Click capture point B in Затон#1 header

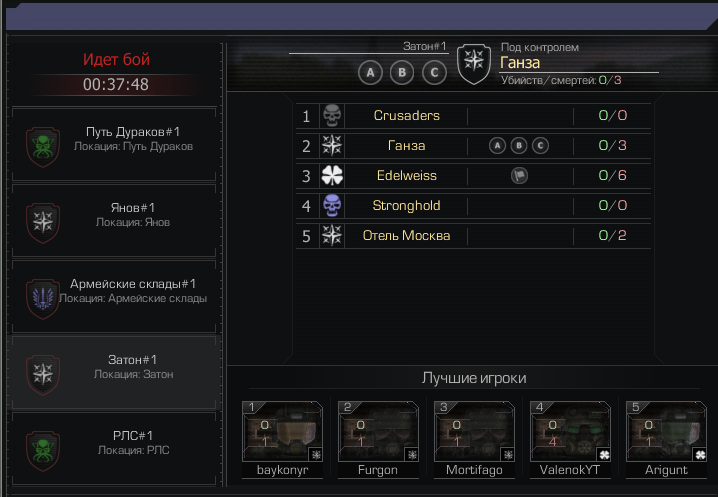coord(402,72)
